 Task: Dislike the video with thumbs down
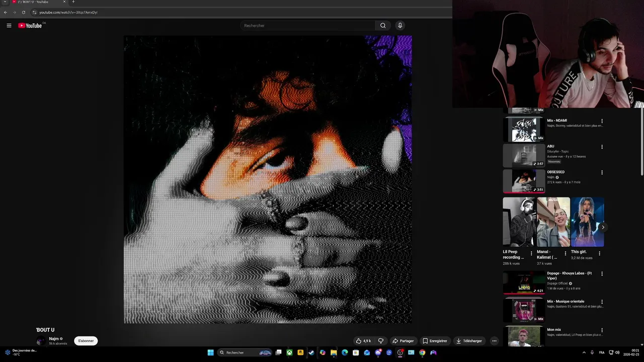381,341
